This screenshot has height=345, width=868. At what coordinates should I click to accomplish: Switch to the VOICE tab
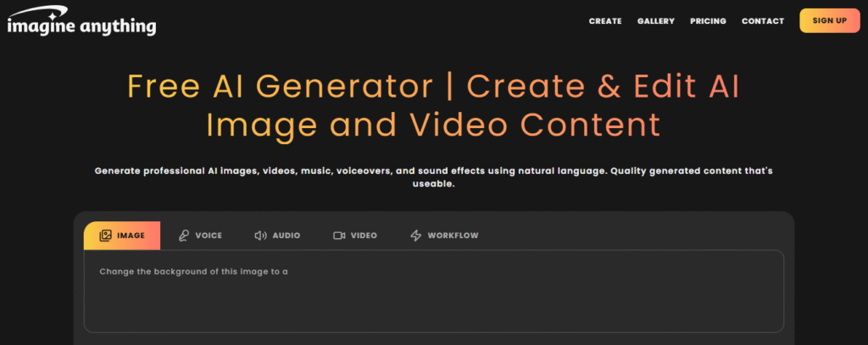click(209, 236)
